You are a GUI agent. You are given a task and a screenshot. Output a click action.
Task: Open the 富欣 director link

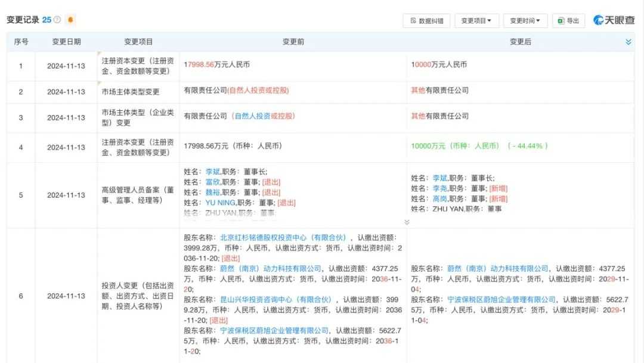pyautogui.click(x=213, y=182)
